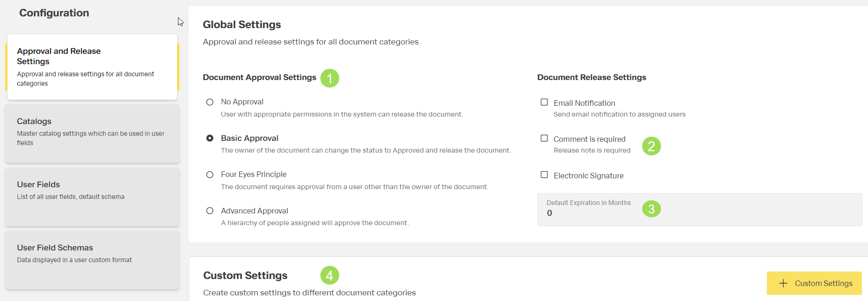Click the Four Eyes Principle label text
This screenshot has height=301, width=868.
point(253,174)
